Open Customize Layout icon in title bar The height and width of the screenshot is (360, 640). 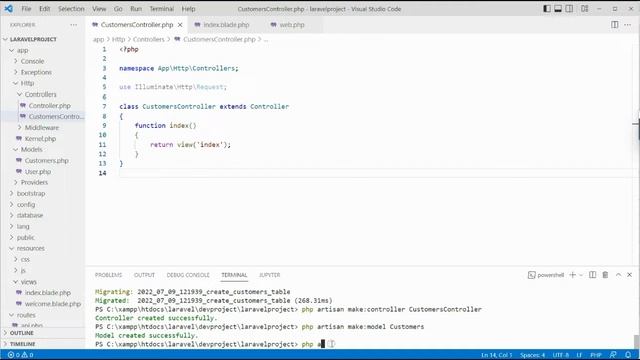pos(584,9)
